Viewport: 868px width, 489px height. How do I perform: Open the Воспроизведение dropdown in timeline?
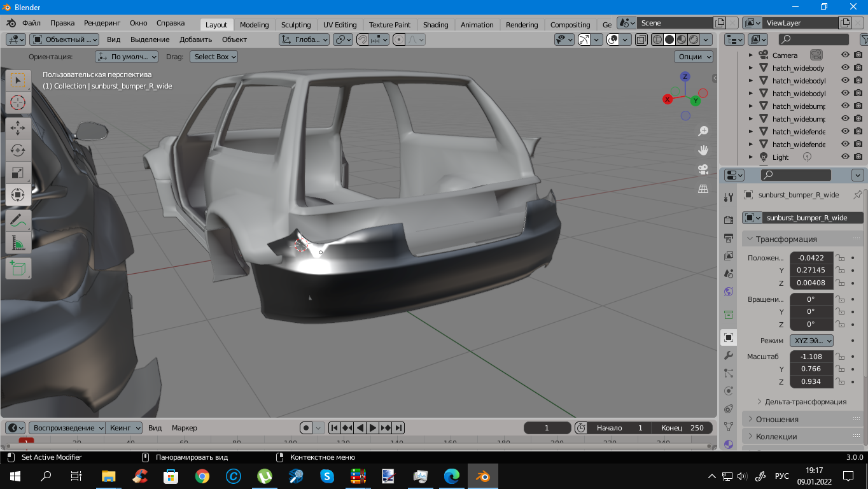pos(67,428)
